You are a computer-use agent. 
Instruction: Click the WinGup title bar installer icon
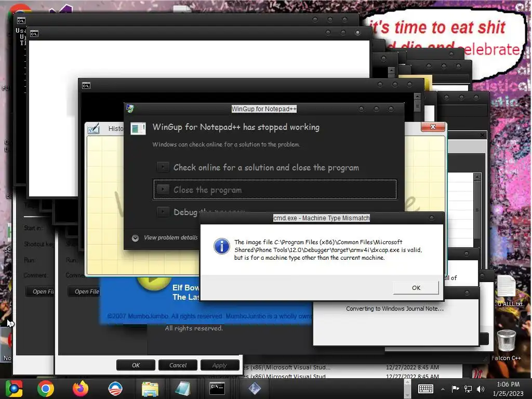pos(130,109)
